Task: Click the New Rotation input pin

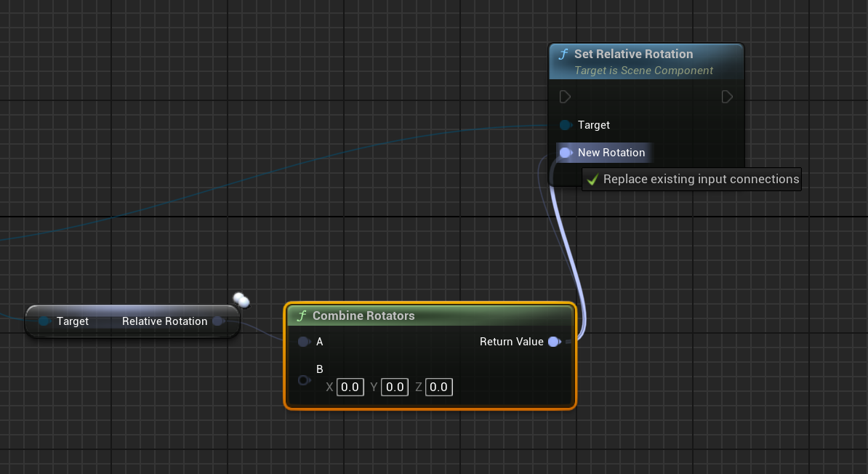Action: (x=566, y=152)
